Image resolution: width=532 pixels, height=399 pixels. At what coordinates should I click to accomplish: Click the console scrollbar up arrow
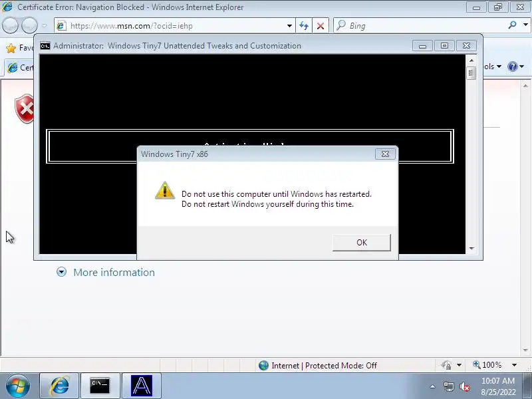(x=471, y=61)
